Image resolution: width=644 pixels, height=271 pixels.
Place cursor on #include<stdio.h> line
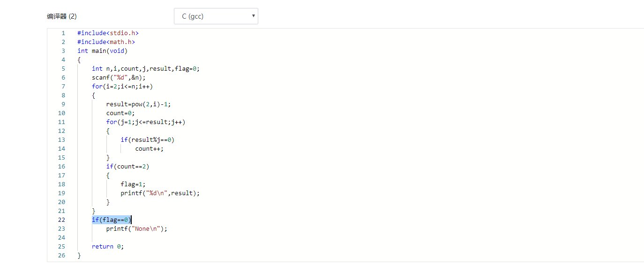click(108, 33)
